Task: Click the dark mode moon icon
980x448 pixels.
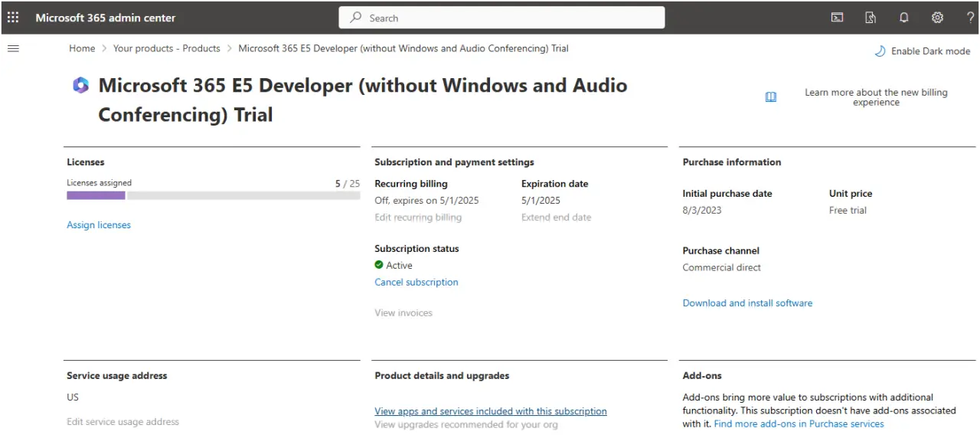Action: (x=880, y=51)
